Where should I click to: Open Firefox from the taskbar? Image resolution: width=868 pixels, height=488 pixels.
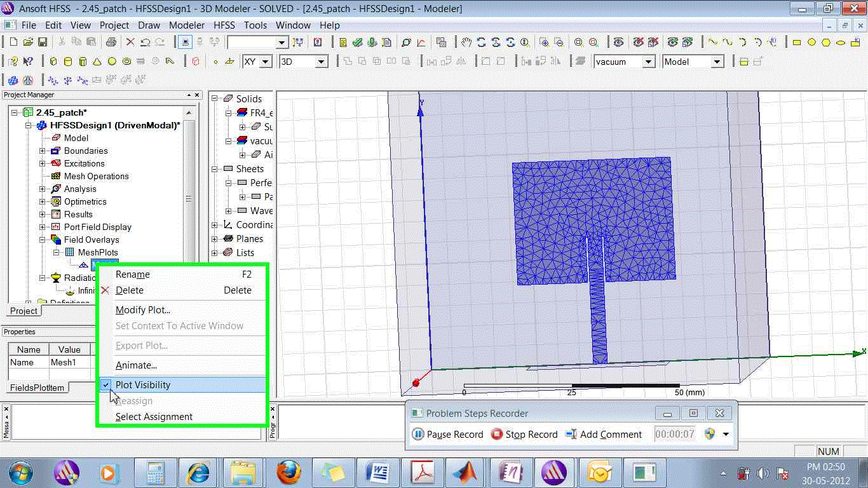click(288, 473)
